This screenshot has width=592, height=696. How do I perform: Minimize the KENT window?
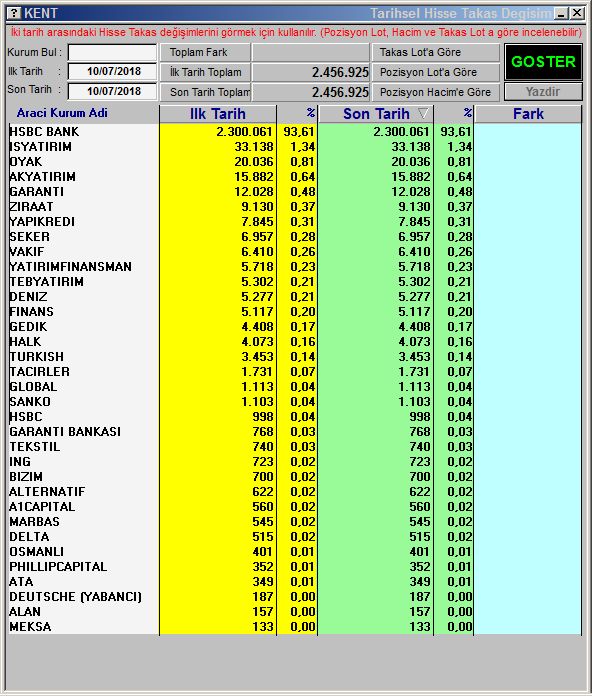click(x=561, y=13)
